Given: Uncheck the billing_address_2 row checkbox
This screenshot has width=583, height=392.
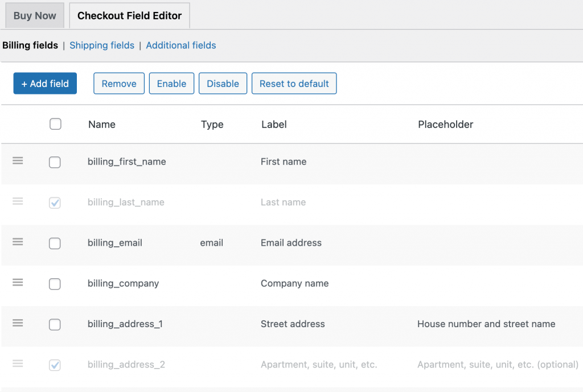Looking at the screenshot, I should 55,365.
